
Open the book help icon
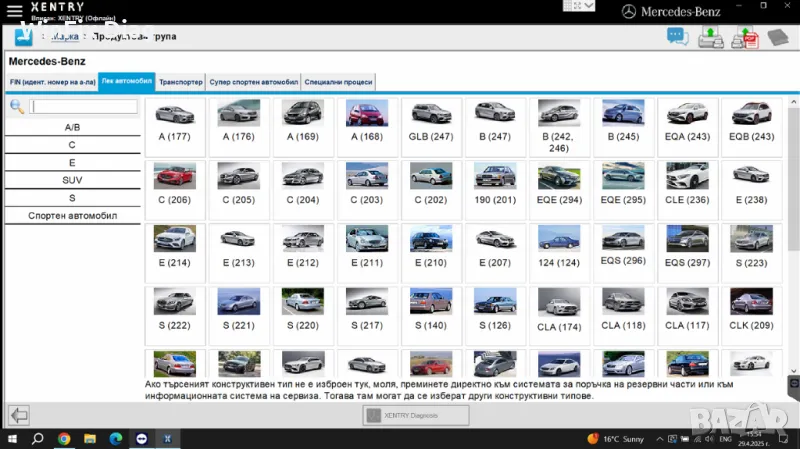[x=778, y=37]
